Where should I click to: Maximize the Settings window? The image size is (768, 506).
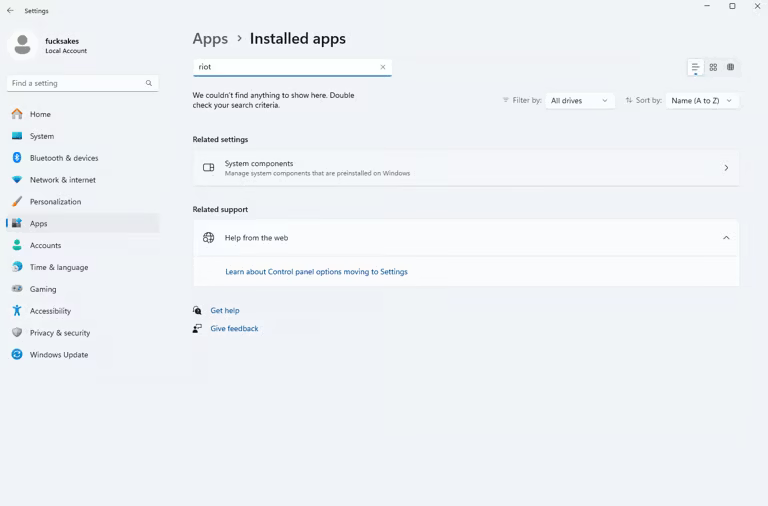(x=732, y=6)
